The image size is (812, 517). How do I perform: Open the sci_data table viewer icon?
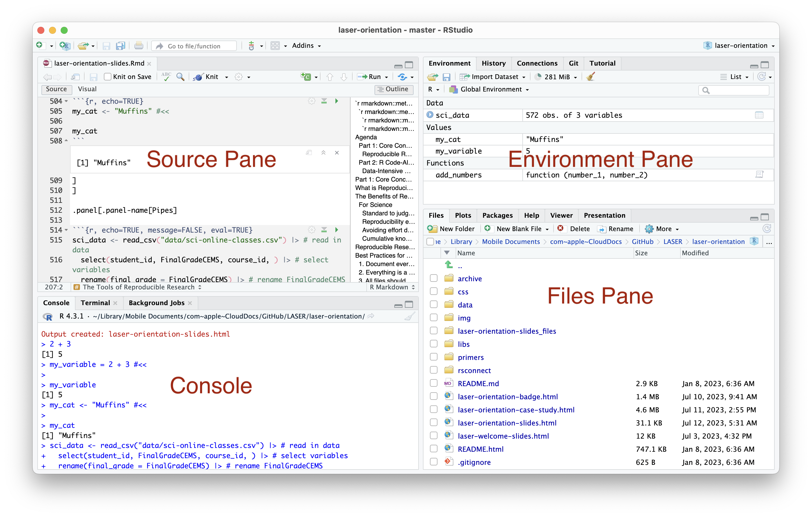pos(759,115)
